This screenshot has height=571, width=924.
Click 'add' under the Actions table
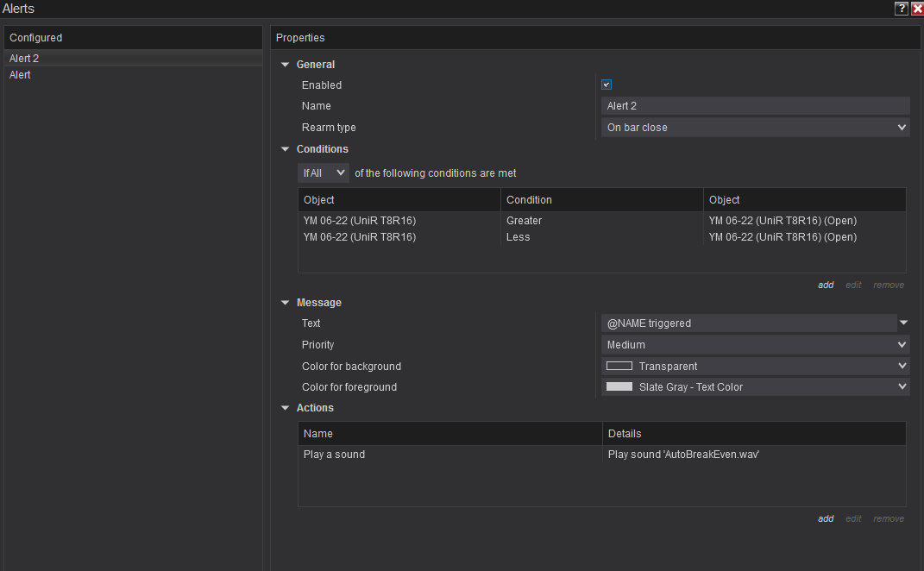pos(826,518)
